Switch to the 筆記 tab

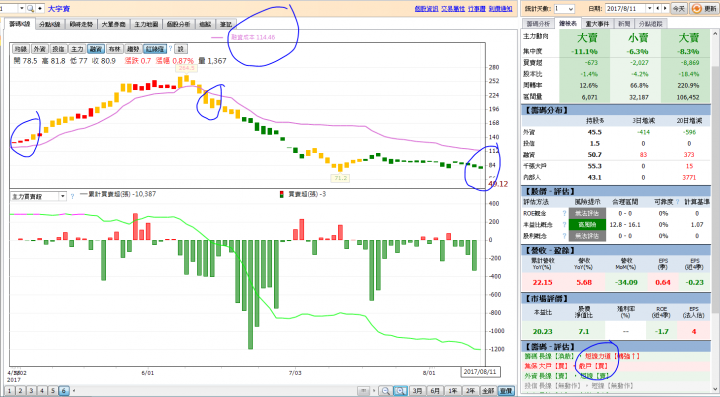pos(226,24)
